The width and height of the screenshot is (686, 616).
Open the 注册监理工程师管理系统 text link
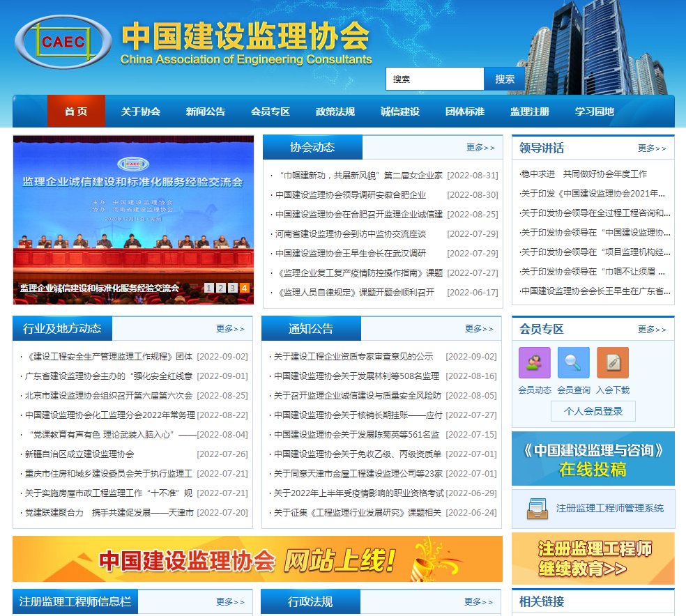610,508
